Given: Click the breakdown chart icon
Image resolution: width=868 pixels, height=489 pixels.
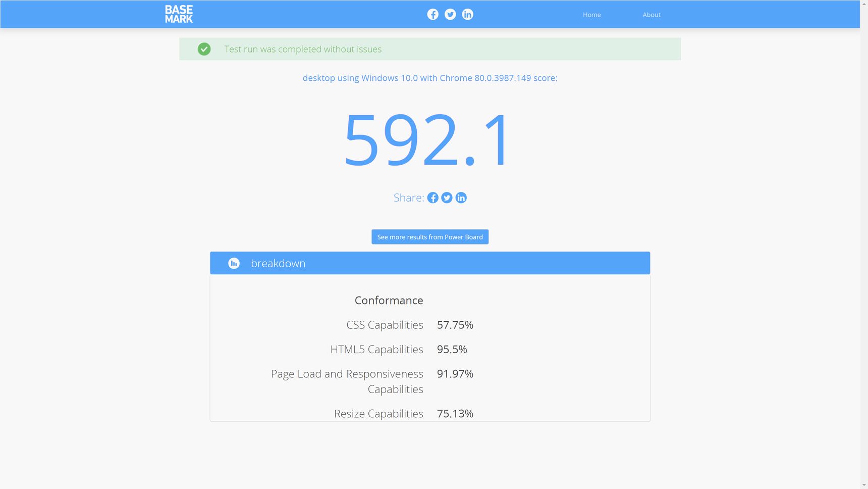Looking at the screenshot, I should 234,263.
